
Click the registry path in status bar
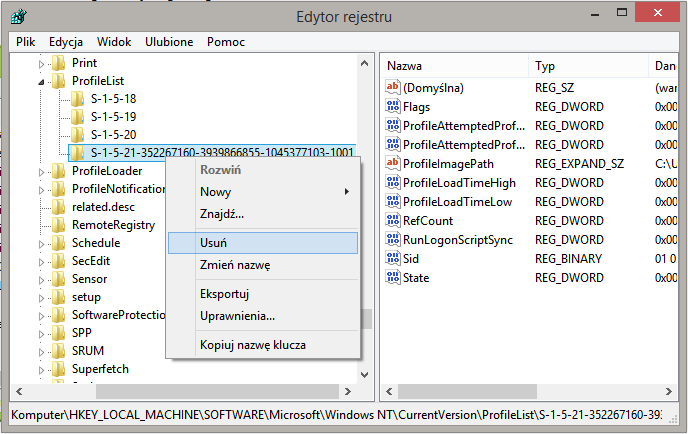click(x=337, y=415)
